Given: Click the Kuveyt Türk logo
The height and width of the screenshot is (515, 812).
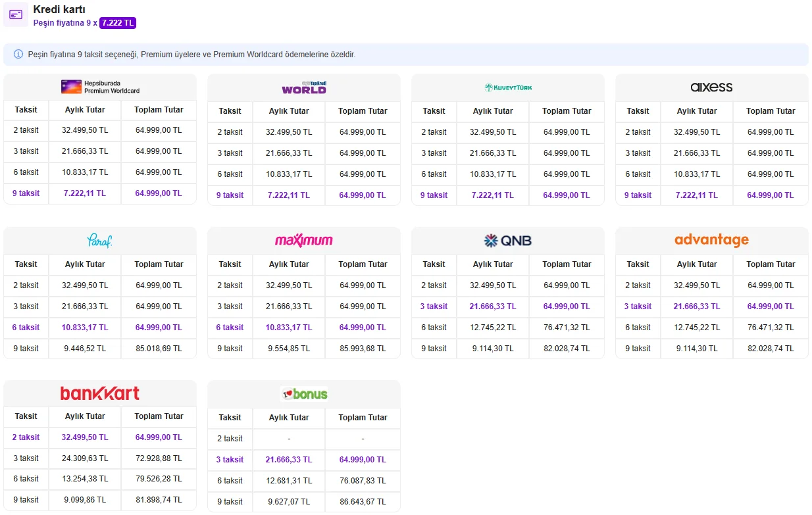Looking at the screenshot, I should [x=508, y=87].
